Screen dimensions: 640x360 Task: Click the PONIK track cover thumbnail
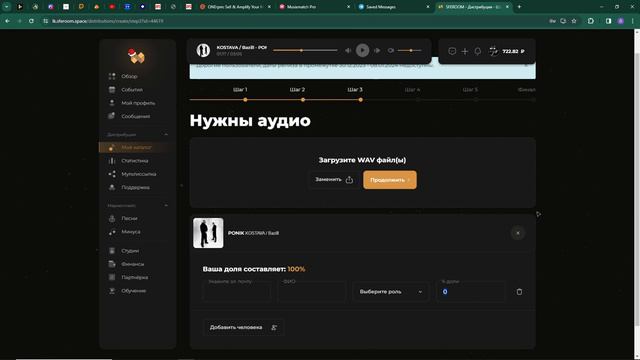208,233
